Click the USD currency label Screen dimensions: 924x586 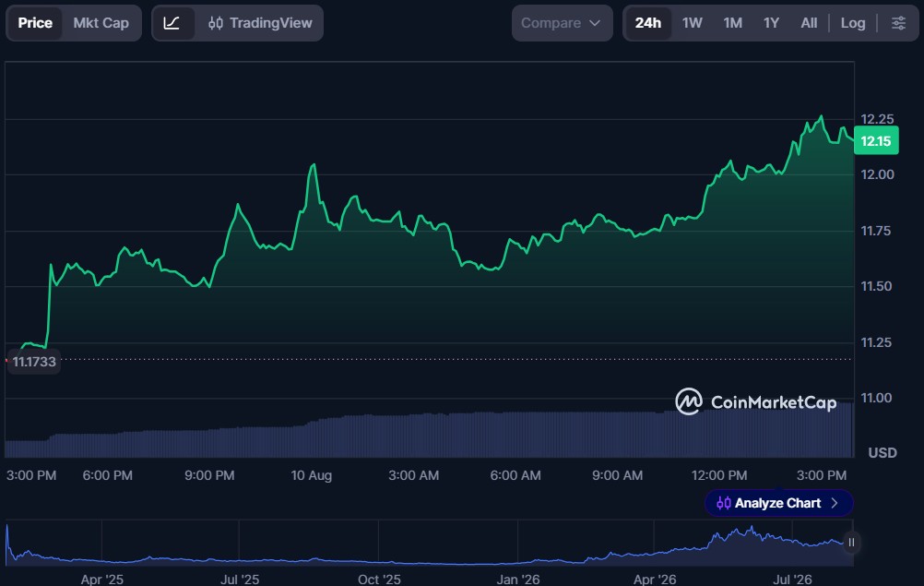tap(883, 453)
